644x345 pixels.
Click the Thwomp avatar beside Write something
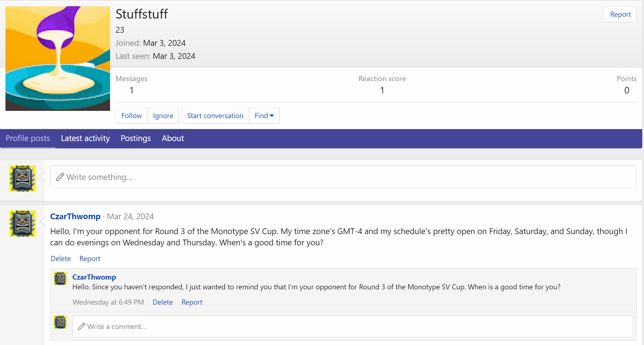[x=23, y=178]
